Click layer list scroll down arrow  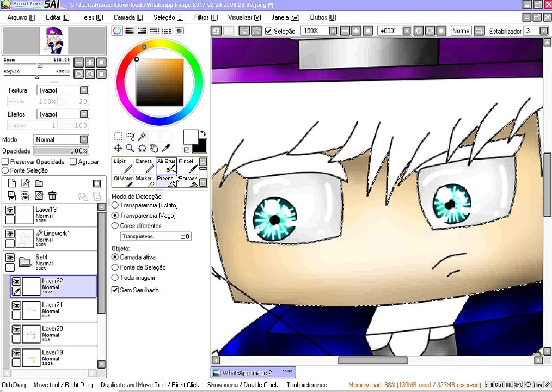[x=101, y=364]
